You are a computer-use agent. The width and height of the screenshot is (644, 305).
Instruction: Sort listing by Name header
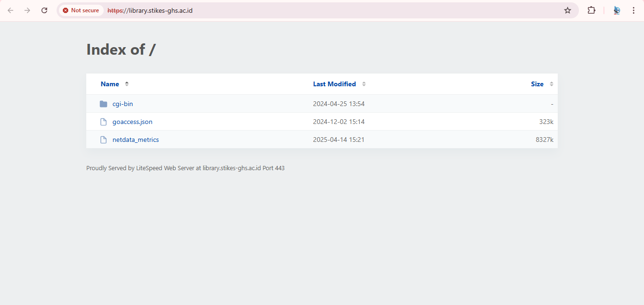[110, 84]
